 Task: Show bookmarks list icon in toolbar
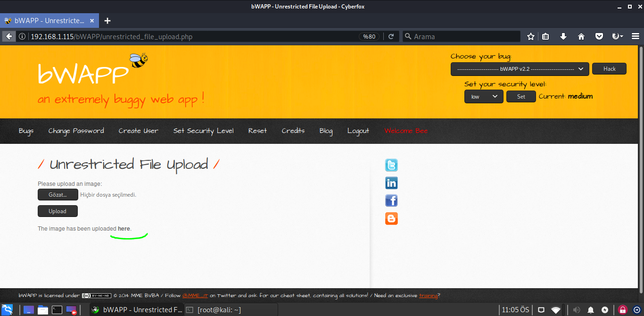pos(545,36)
